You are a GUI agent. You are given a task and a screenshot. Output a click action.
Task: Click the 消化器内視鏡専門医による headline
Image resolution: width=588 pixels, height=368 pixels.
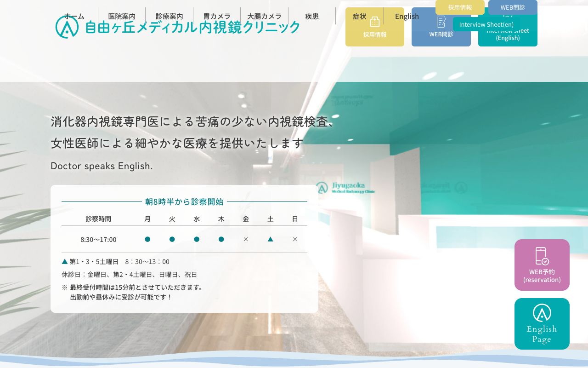coord(193,122)
